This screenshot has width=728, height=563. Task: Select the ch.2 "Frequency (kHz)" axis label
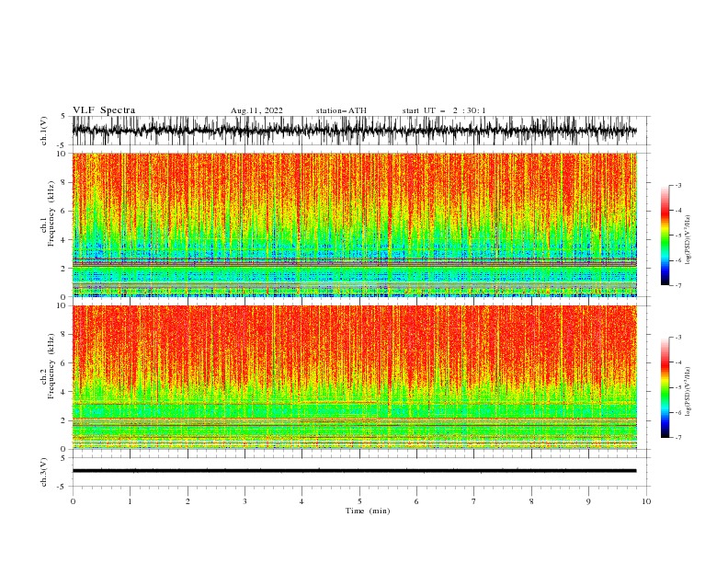[x=51, y=366]
